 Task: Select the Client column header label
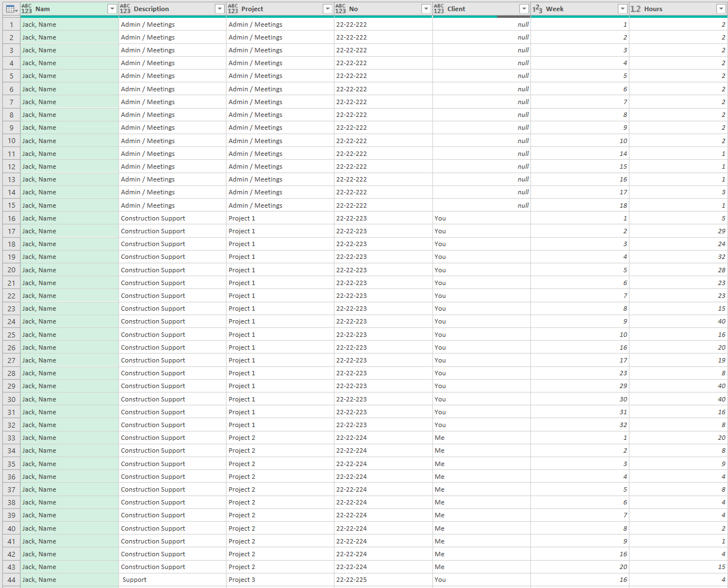[456, 9]
